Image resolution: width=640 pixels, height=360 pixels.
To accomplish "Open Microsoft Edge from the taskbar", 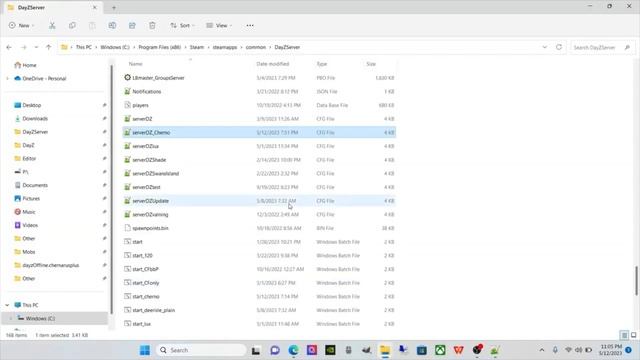I will coord(293,350).
